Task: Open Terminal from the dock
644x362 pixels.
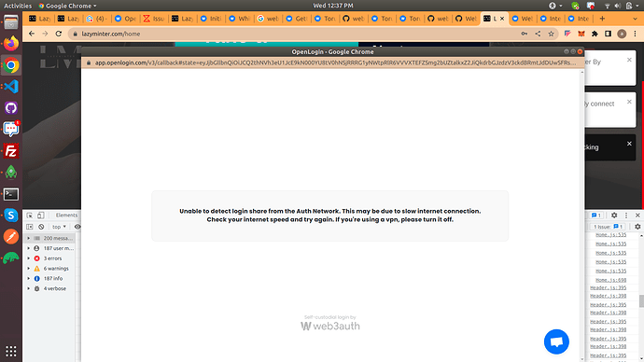Action: 11,194
